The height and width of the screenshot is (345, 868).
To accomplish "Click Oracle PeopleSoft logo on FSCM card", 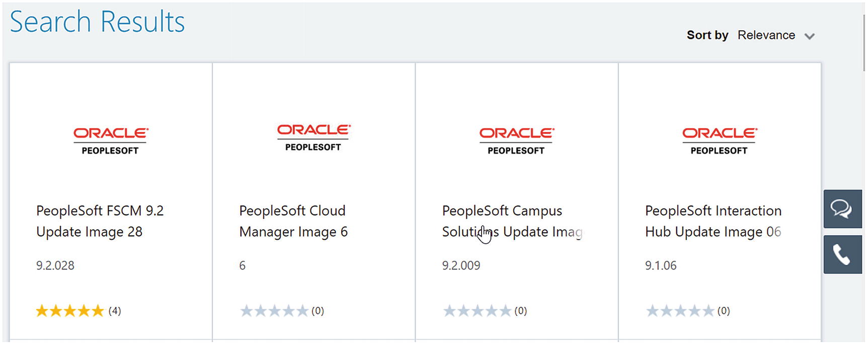I will 111,141.
